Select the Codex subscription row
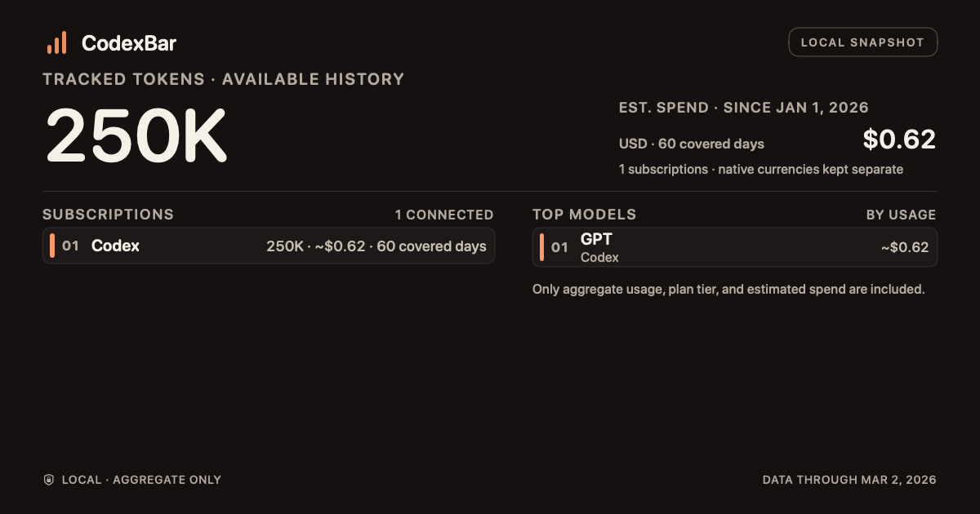Image resolution: width=980 pixels, height=514 pixels. 269,246
